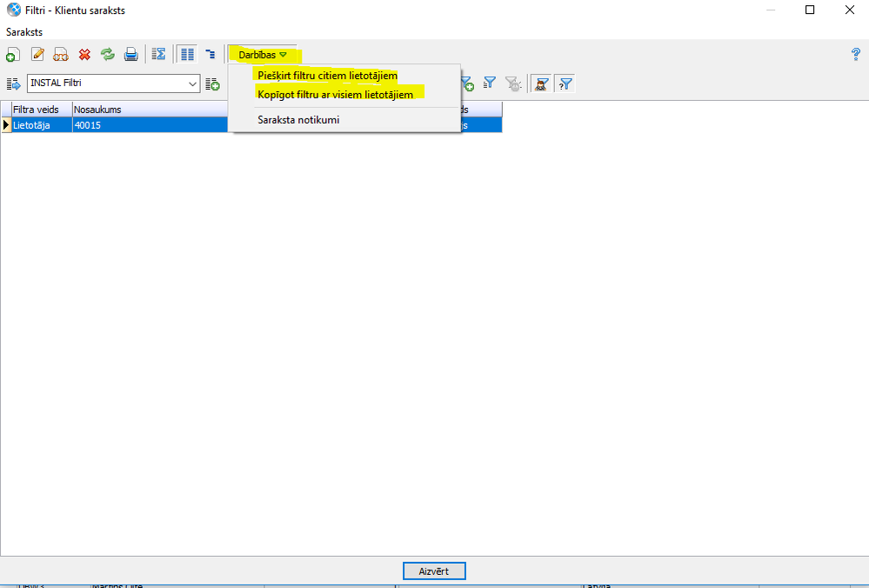Open the Saraksts menu
869x588 pixels.
(24, 32)
